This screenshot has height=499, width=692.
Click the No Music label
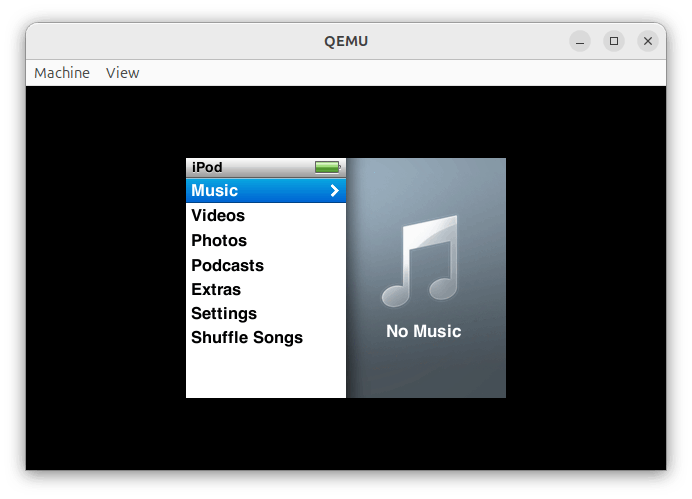pyautogui.click(x=423, y=331)
